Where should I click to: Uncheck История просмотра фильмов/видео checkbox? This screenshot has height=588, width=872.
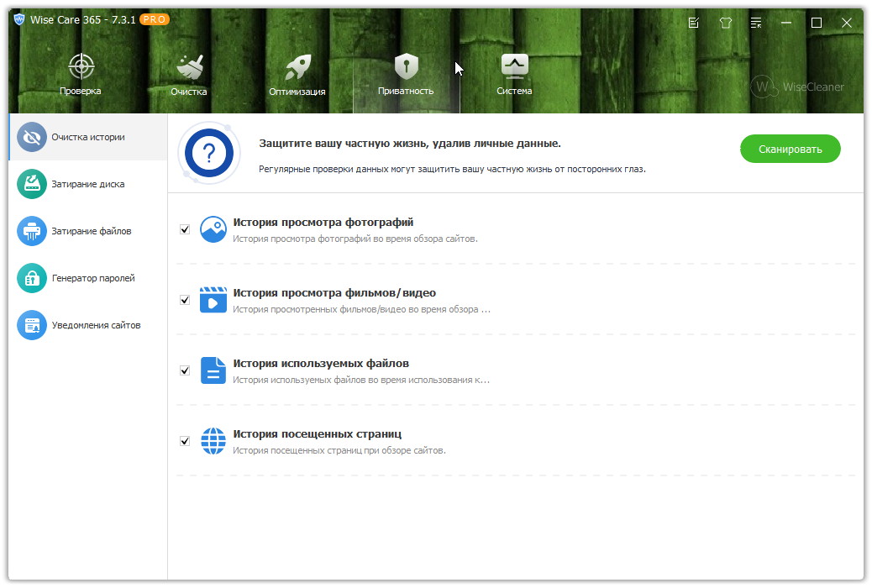[x=185, y=300]
